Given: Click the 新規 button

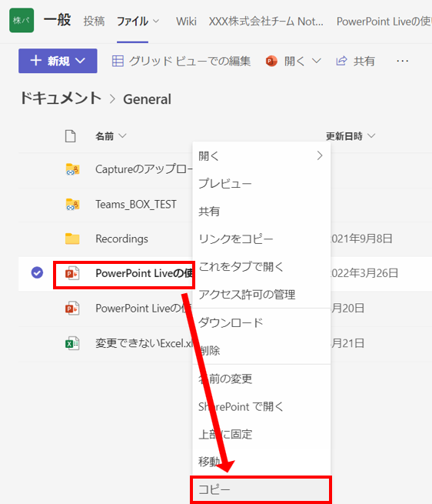Looking at the screenshot, I should 58,61.
